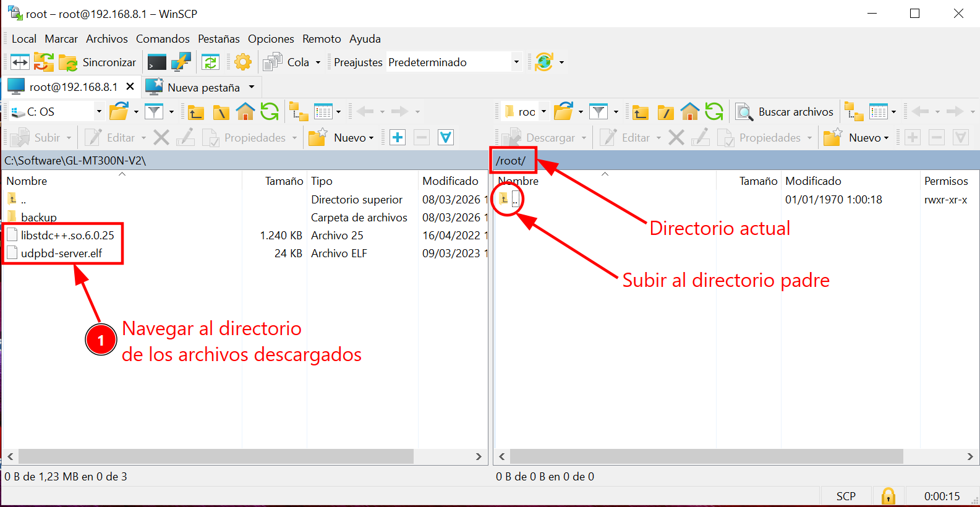Go to parent directory in local panel toolbar
980x507 pixels.
[x=196, y=112]
